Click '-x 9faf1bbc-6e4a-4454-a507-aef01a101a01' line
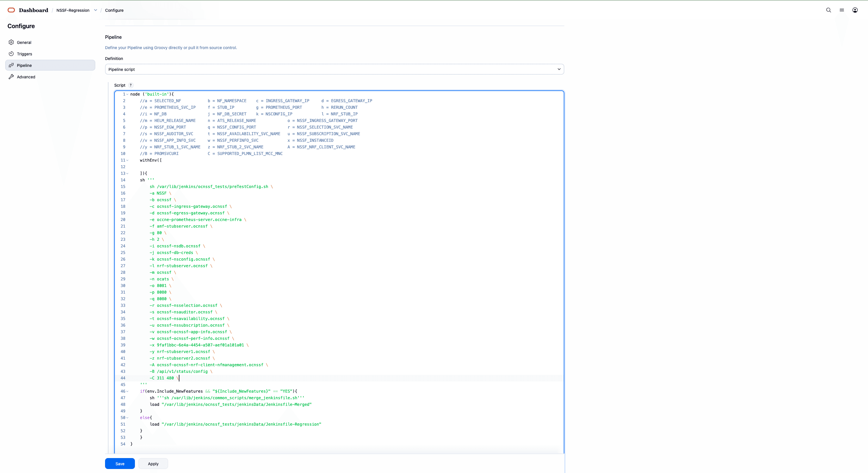Image resolution: width=868 pixels, height=473 pixels. [197, 345]
